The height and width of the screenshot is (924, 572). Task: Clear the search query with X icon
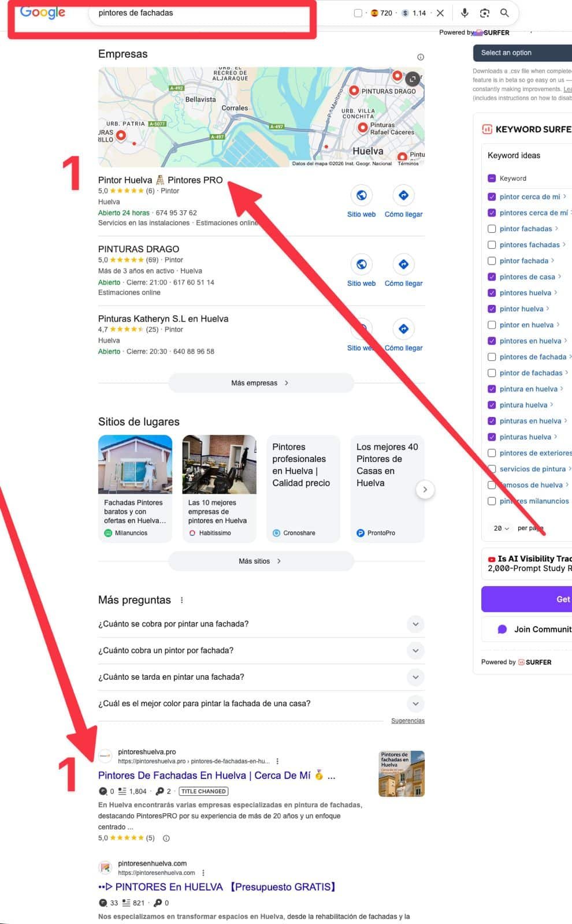[440, 13]
